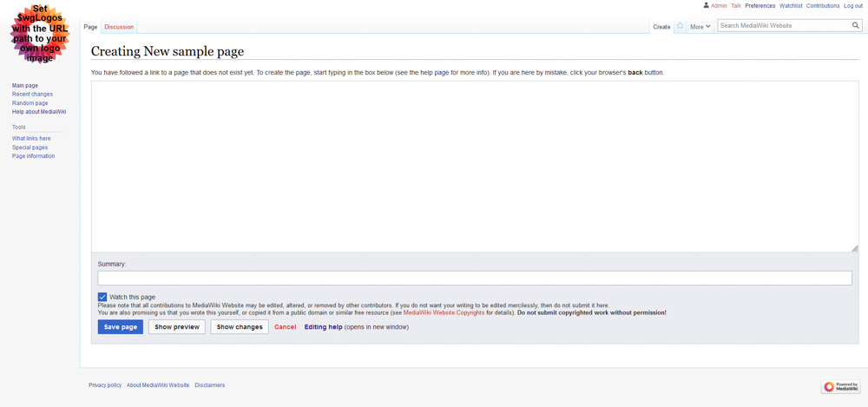Viewport: 868px width, 407px height.
Task: Click the Search MediaWiki Website field
Action: 785,25
